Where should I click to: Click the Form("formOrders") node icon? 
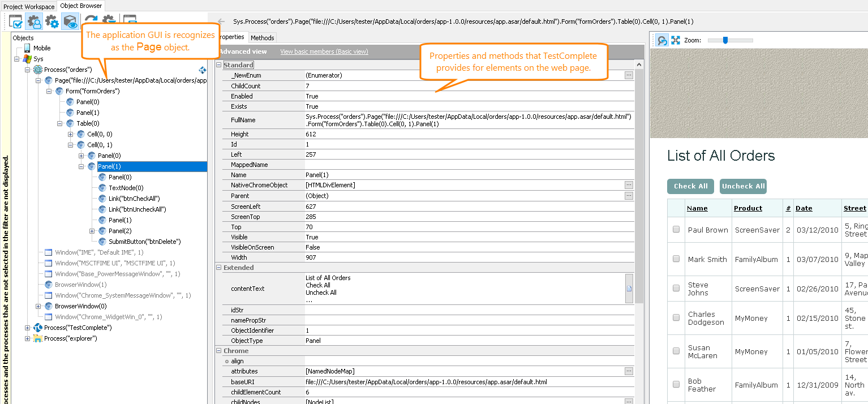click(59, 91)
